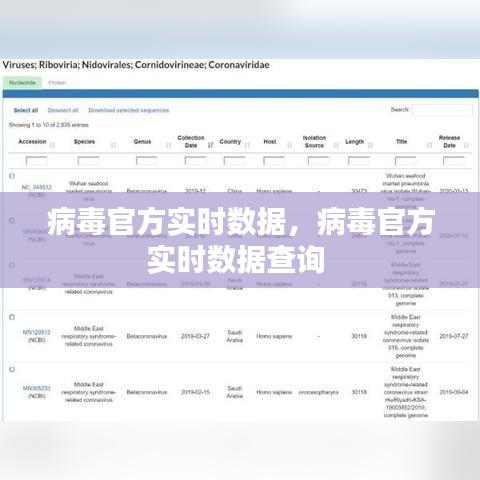Sort by Species using its sort icon
This screenshot has height=480, width=480.
point(113,145)
